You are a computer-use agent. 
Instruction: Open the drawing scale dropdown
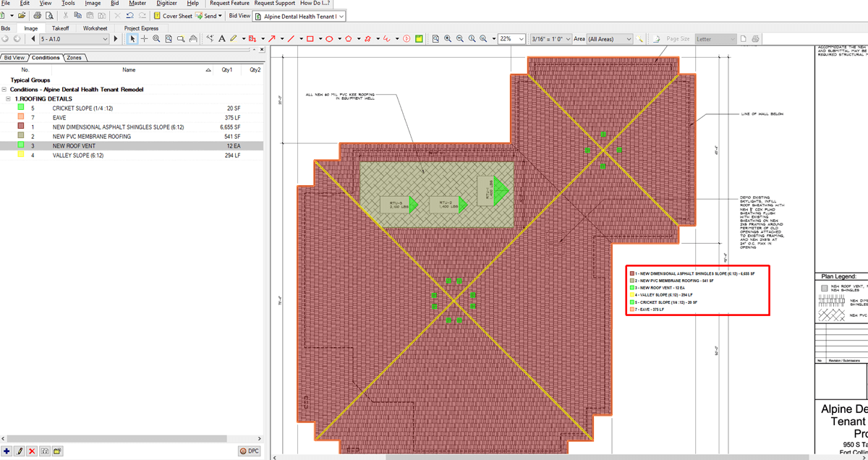coord(567,38)
